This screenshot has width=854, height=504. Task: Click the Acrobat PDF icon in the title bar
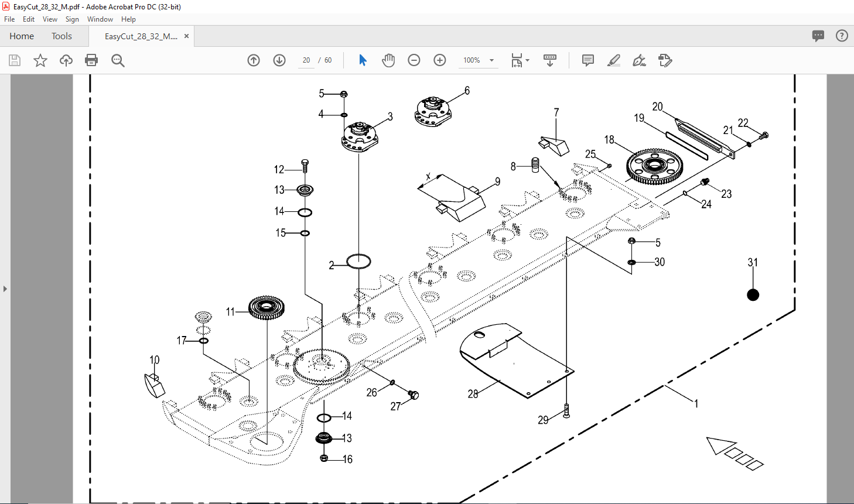(x=6, y=6)
